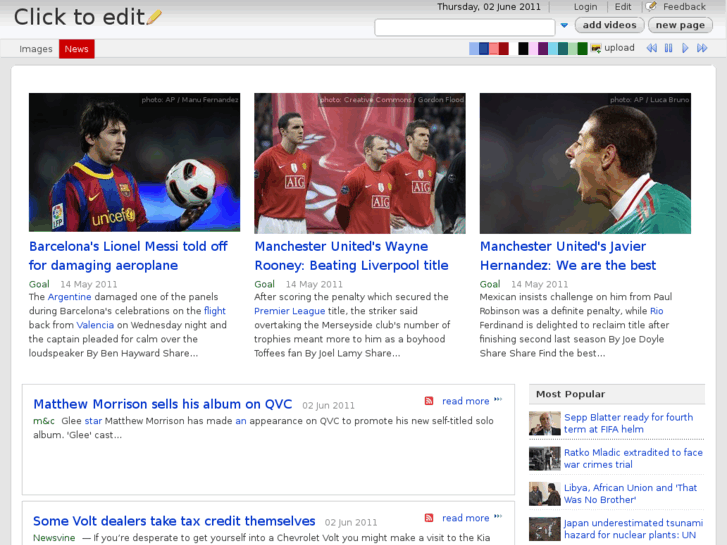727x545 pixels.
Task: Open Matthew Morrison sells his album headline
Action: [163, 404]
